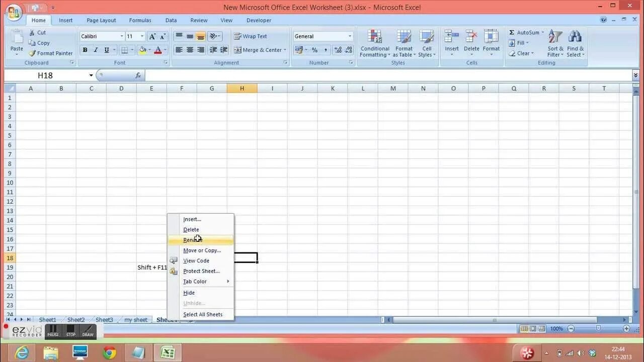
Task: Toggle Middle Align
Action: tap(190, 36)
